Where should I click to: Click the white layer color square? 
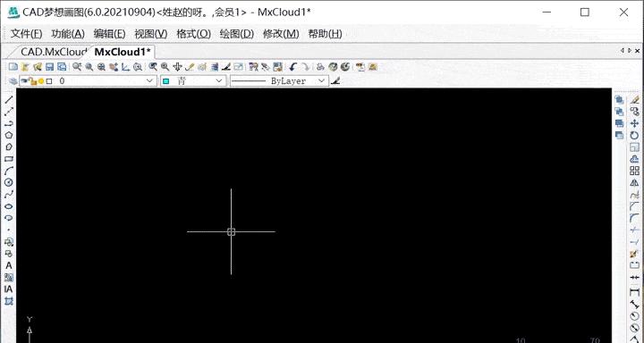[49, 80]
